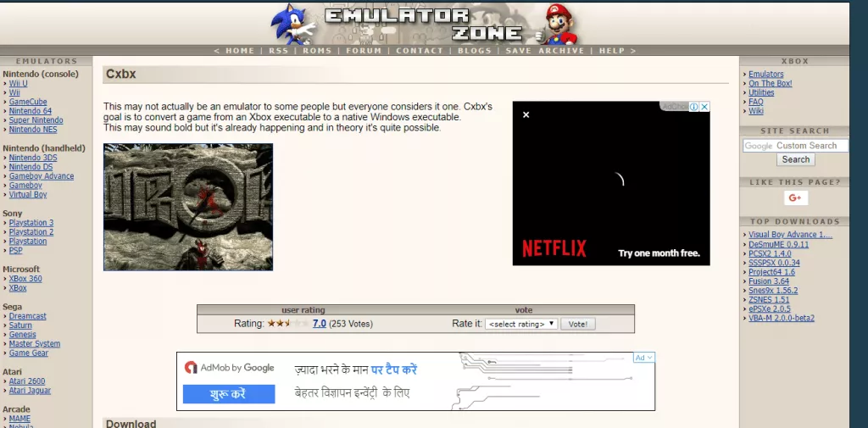This screenshot has width=868, height=428.
Task: Open the Atari 2600 link
Action: (x=27, y=381)
